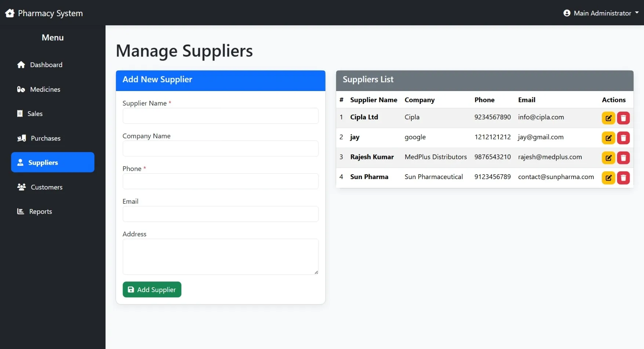The width and height of the screenshot is (644, 349).
Task: Click the Medicines pill icon in sidebar
Action: pos(21,89)
